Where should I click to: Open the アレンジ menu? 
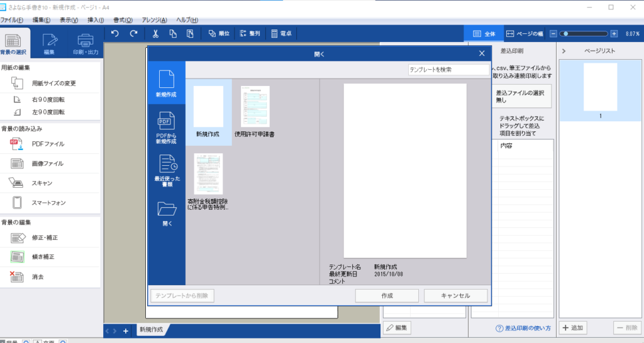point(159,20)
